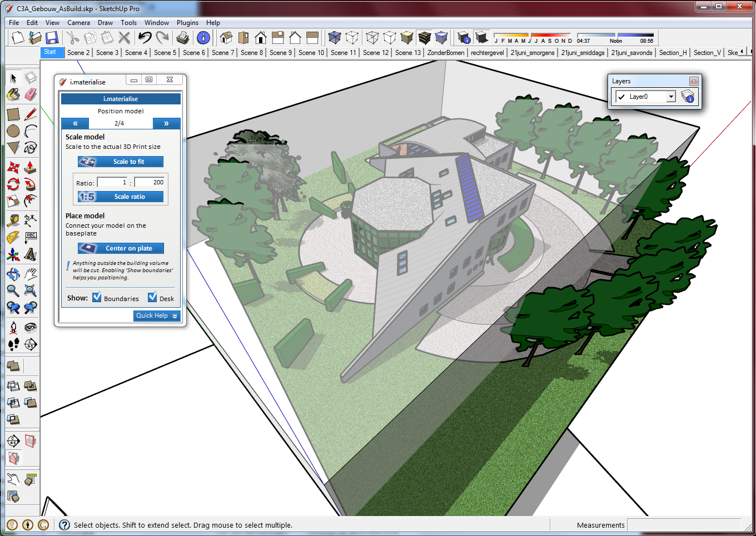The width and height of the screenshot is (756, 536).
Task: Choose the Rectangle drawing tool
Action: pyautogui.click(x=13, y=114)
